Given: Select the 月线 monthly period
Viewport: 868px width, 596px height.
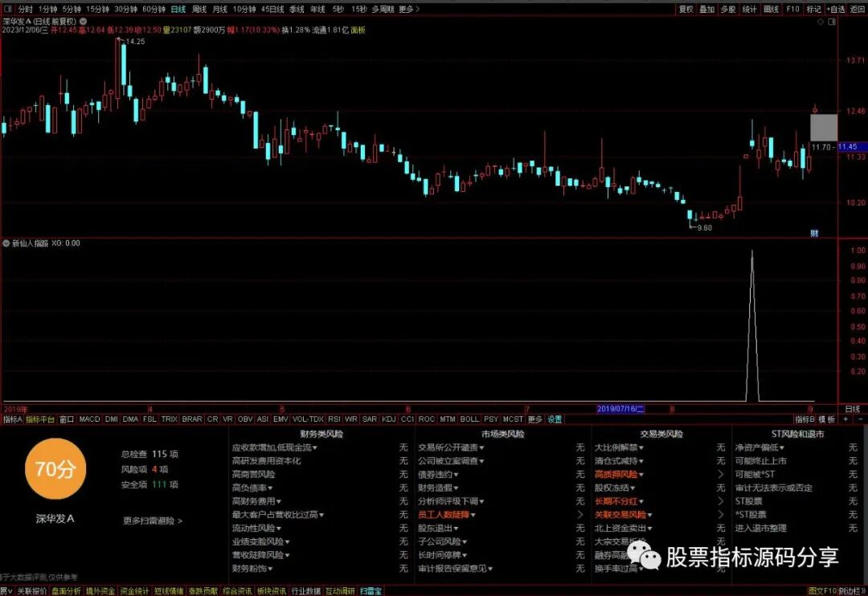Looking at the screenshot, I should tap(219, 10).
